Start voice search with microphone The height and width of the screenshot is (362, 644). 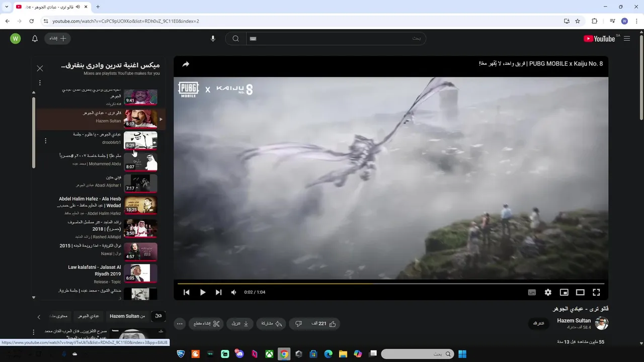pyautogui.click(x=213, y=39)
